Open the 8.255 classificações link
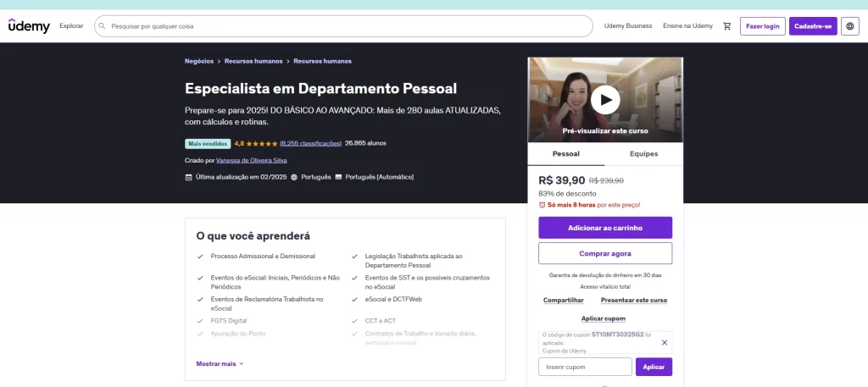Image resolution: width=868 pixels, height=387 pixels. 310,143
